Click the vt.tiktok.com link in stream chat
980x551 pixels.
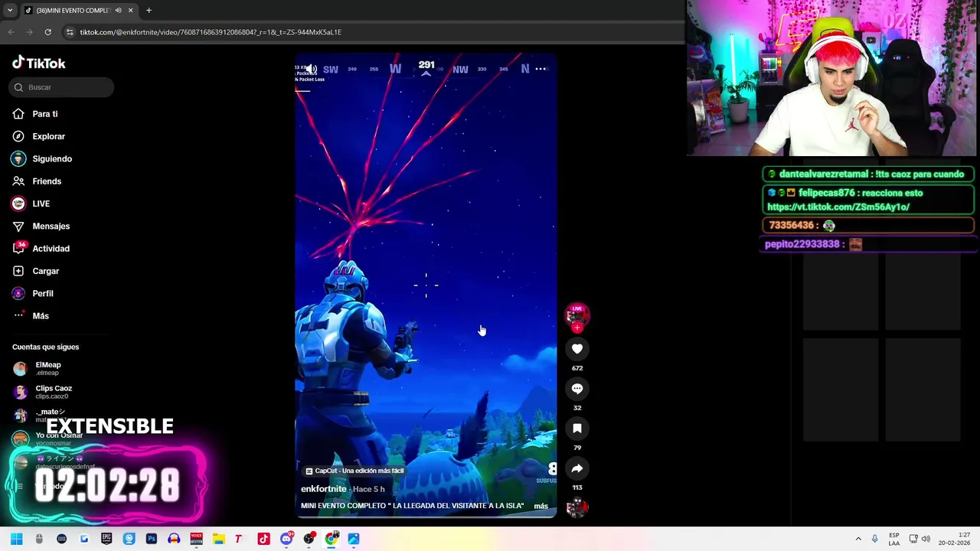coord(838,207)
